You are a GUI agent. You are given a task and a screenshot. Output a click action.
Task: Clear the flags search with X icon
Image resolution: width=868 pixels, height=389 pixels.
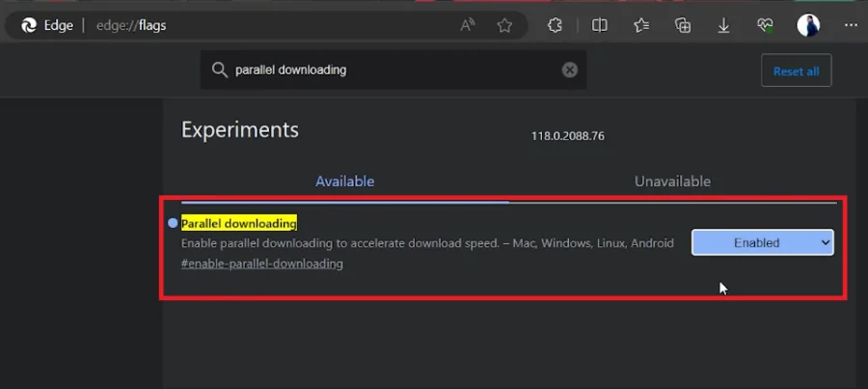pyautogui.click(x=570, y=69)
